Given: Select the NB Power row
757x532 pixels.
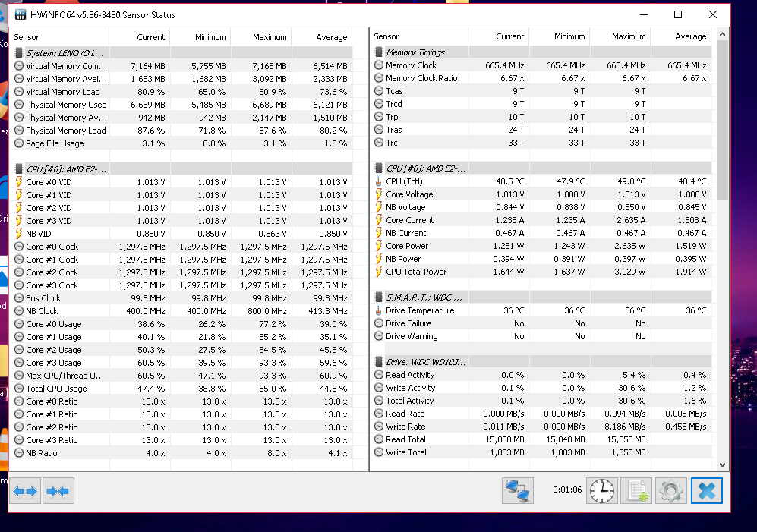Looking at the screenshot, I should [541, 259].
